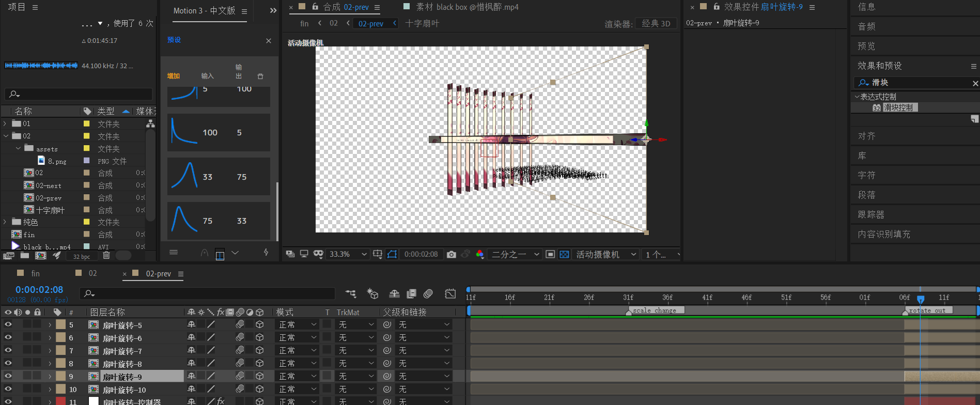This screenshot has height=405, width=980.
Task: Take a snapshot with the camera icon
Action: [452, 254]
